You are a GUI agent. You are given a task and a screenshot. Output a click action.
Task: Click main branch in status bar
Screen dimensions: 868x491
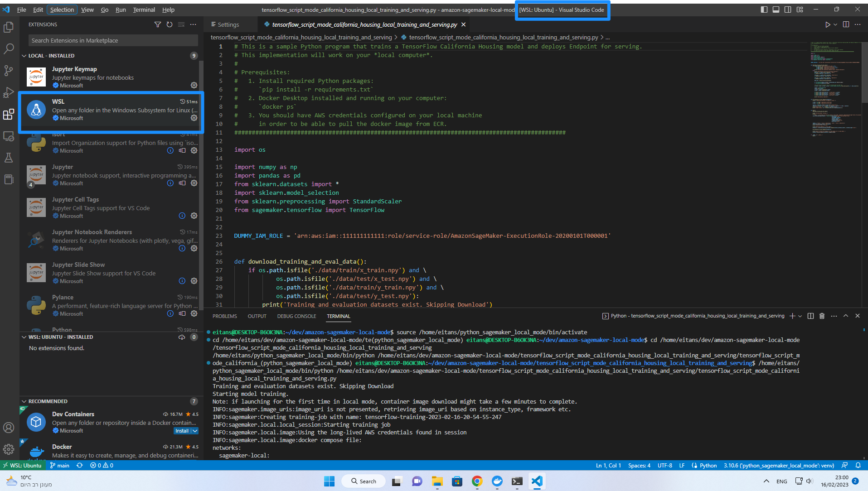point(60,465)
